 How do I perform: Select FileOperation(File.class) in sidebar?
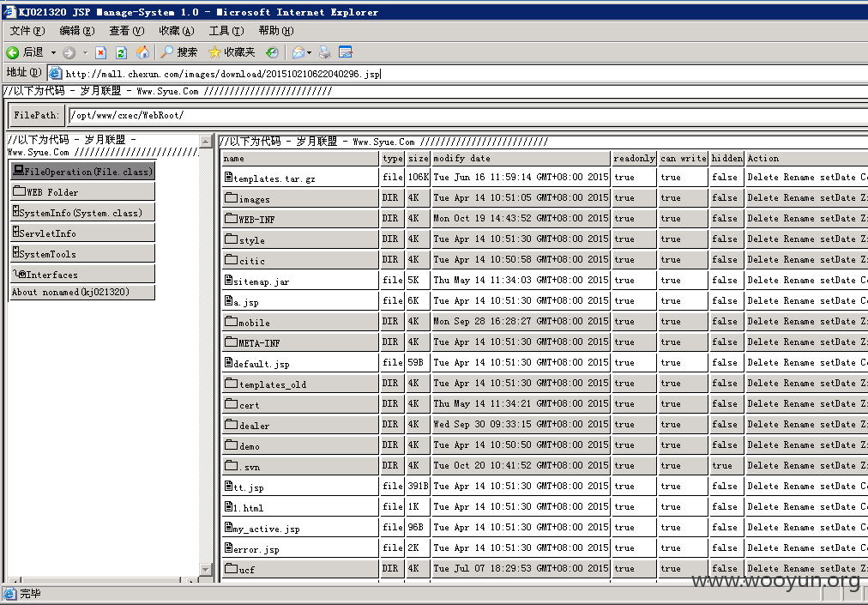pyautogui.click(x=82, y=171)
